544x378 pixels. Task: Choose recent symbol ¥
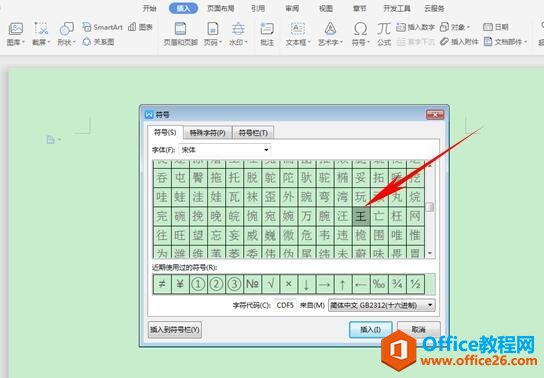180,284
